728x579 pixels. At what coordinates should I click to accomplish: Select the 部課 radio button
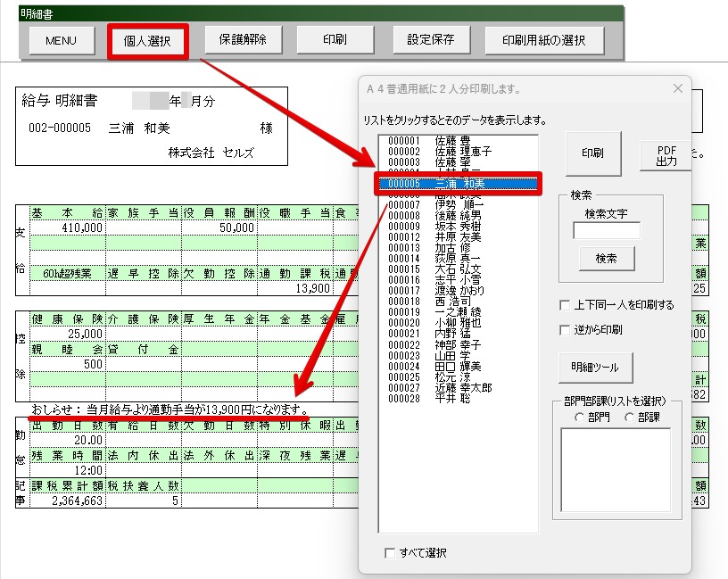[x=630, y=417]
